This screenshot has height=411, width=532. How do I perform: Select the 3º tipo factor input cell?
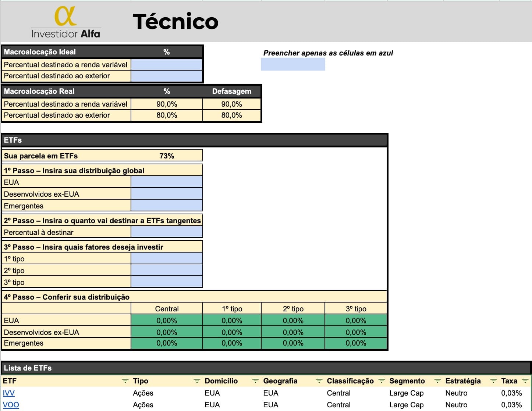167,282
